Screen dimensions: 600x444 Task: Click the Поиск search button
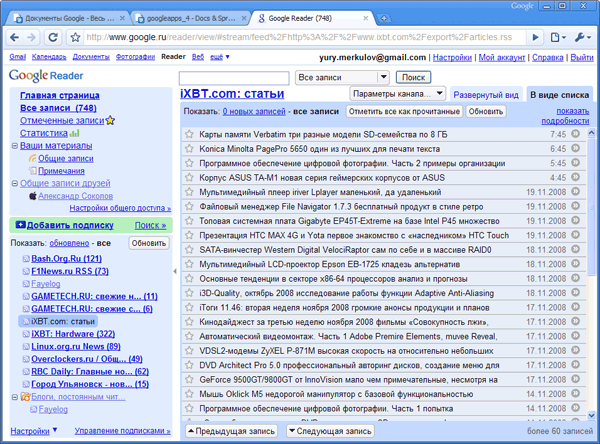coord(413,77)
